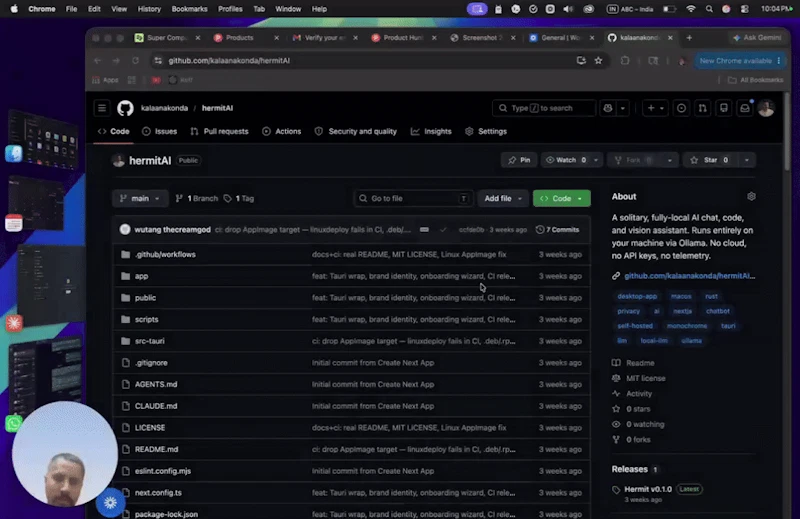Open the MIT license link in About

pyautogui.click(x=645, y=379)
